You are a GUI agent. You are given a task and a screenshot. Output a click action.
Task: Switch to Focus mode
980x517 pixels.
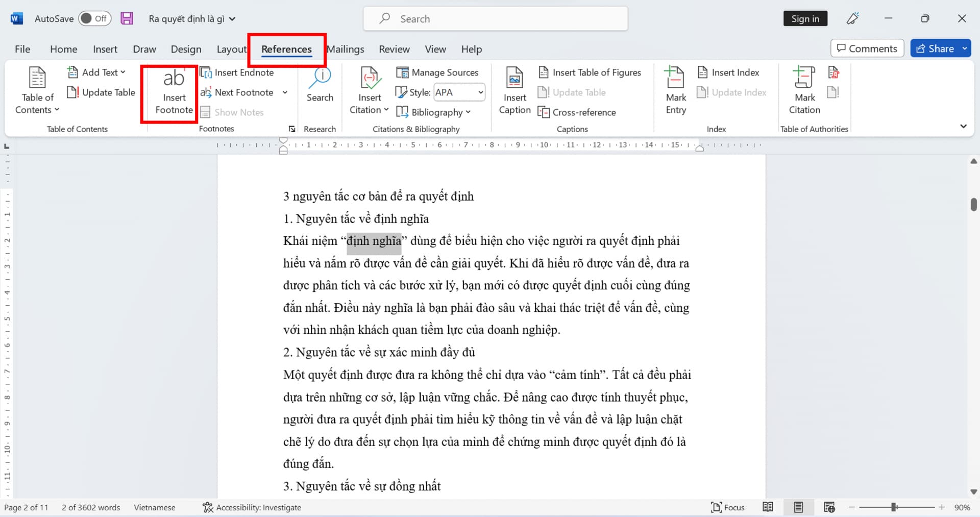tap(728, 507)
